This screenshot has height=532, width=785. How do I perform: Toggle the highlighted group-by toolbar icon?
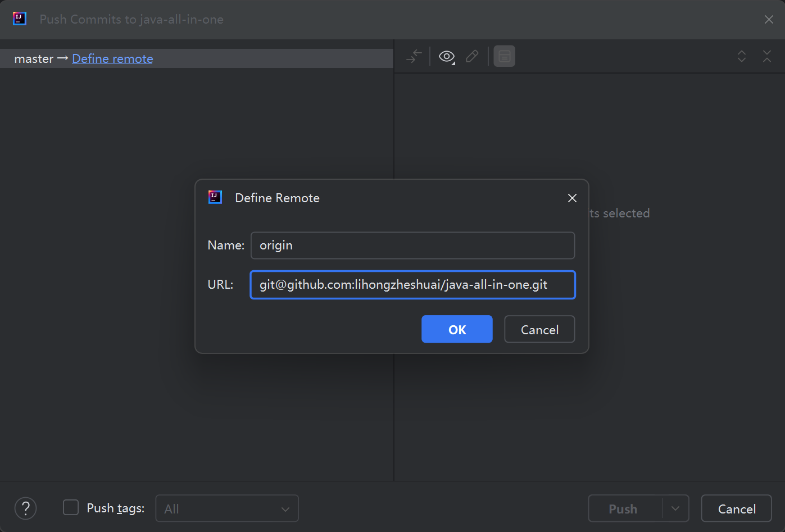tap(504, 56)
